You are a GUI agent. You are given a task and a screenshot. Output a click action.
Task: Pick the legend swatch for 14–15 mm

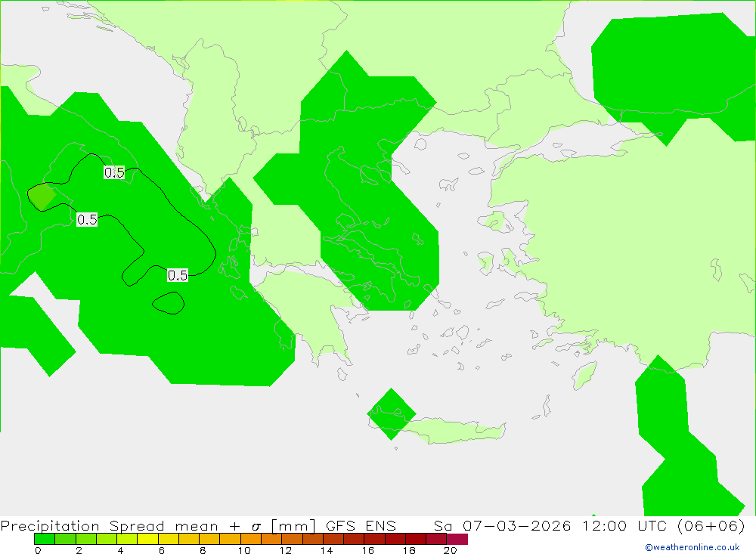point(333,539)
